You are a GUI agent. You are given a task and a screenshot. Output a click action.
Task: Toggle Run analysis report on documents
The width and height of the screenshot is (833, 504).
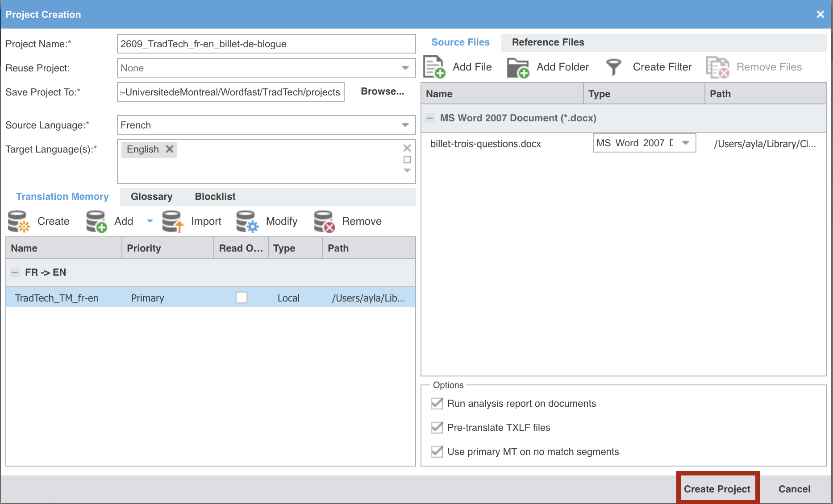tap(437, 403)
